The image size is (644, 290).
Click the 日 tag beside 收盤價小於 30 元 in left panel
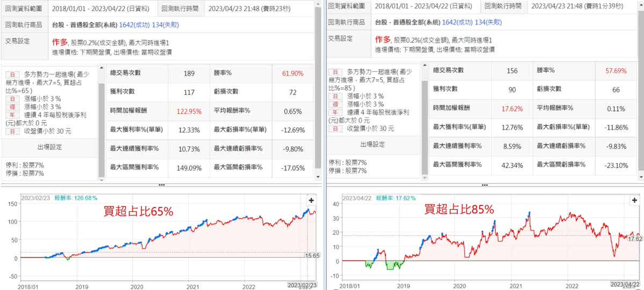point(10,129)
